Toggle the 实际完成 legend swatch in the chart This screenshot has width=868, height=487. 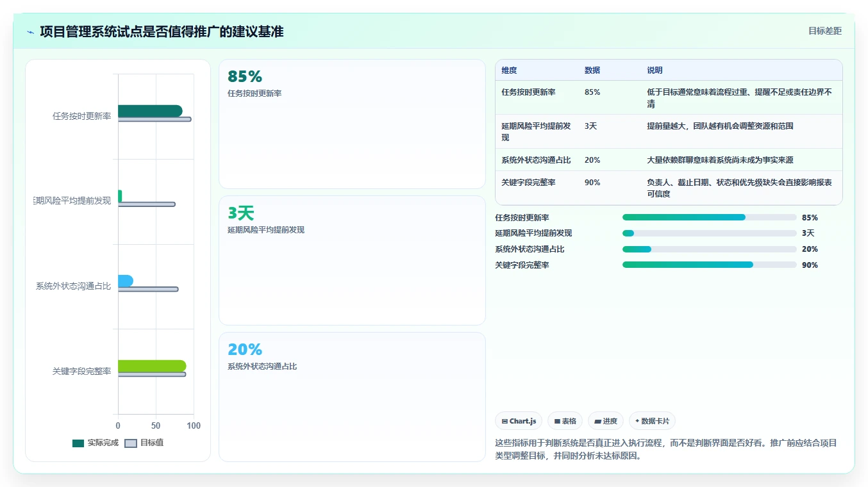(x=78, y=443)
